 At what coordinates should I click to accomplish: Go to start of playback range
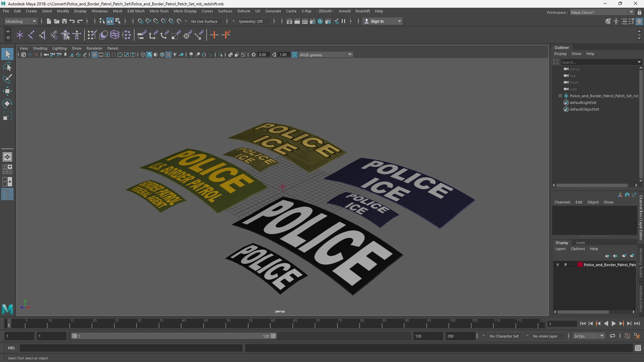tap(583, 323)
